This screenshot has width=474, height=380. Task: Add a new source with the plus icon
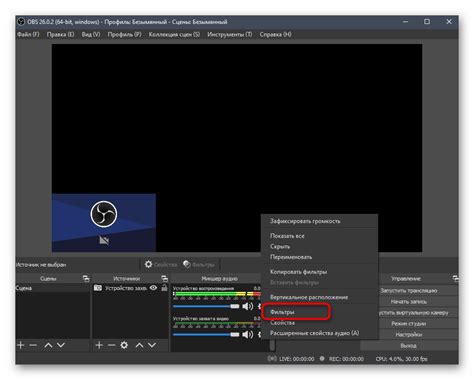[x=99, y=345]
